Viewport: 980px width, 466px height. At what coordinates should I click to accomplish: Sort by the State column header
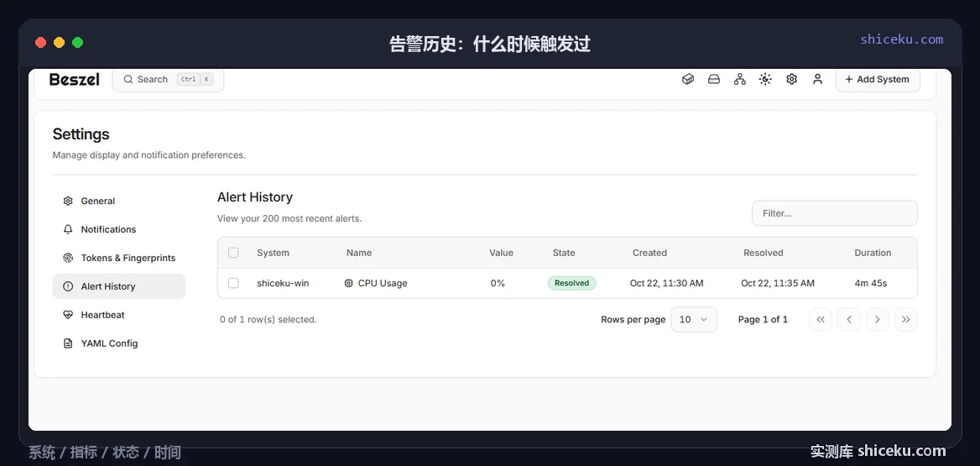(x=564, y=253)
